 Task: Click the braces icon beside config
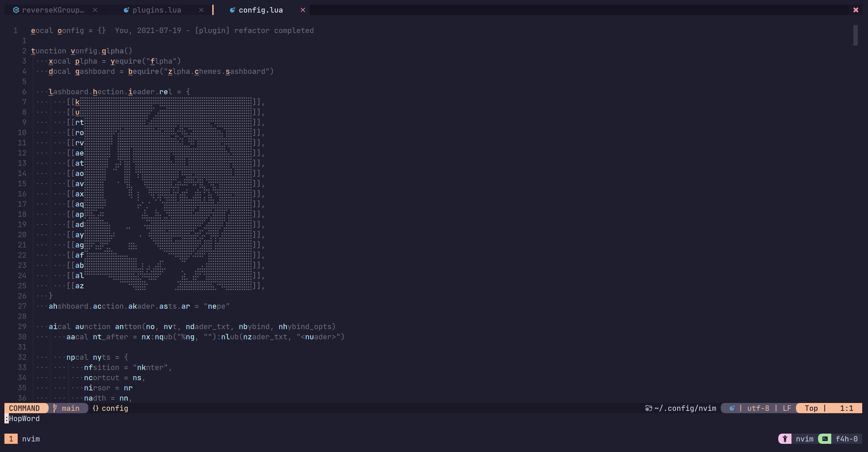[x=96, y=408]
